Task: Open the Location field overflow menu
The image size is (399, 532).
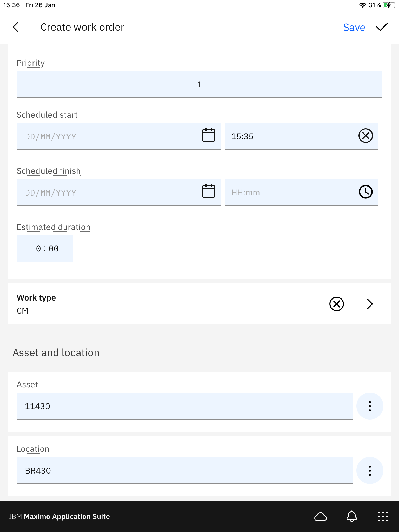Action: (x=370, y=470)
